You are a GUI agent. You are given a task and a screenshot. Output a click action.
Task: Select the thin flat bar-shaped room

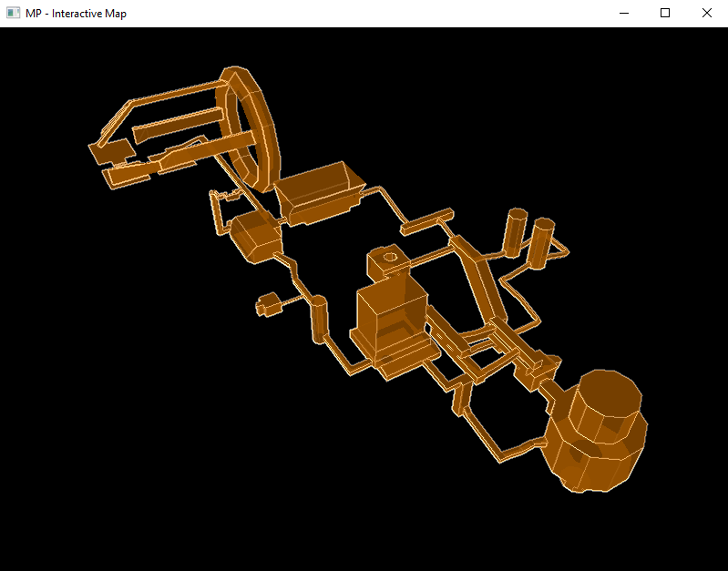coord(427,221)
